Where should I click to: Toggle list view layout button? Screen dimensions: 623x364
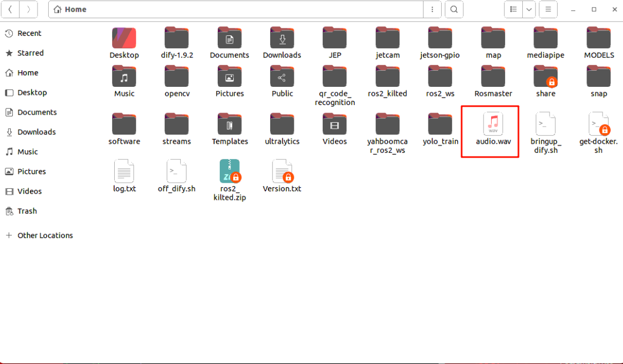513,10
